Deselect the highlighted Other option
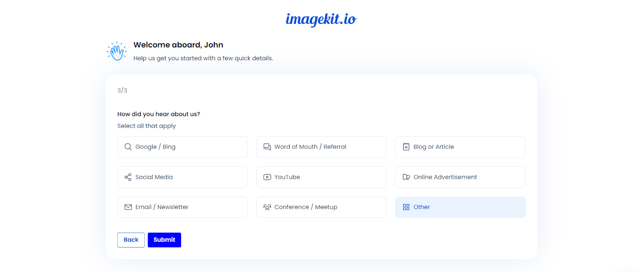Viewport: 644px width, 272px height. click(460, 207)
